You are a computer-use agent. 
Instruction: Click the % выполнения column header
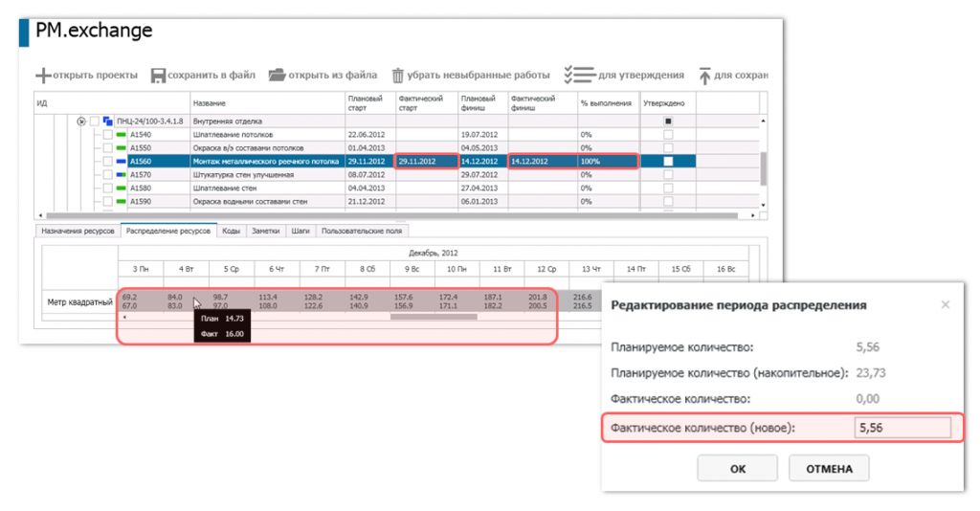609,103
